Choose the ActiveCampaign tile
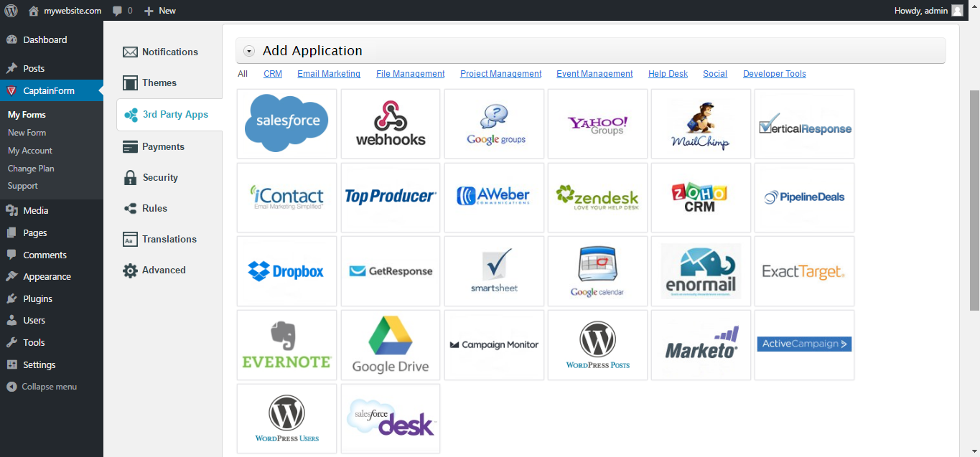Viewport: 980px width, 457px height. (804, 345)
